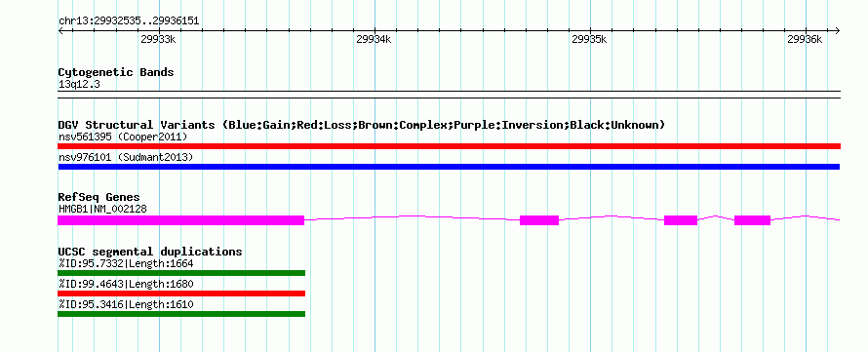Image resolution: width=868 pixels, height=352 pixels.
Task: Click the 13q12.3 cytogenetic band bar
Action: point(449,94)
